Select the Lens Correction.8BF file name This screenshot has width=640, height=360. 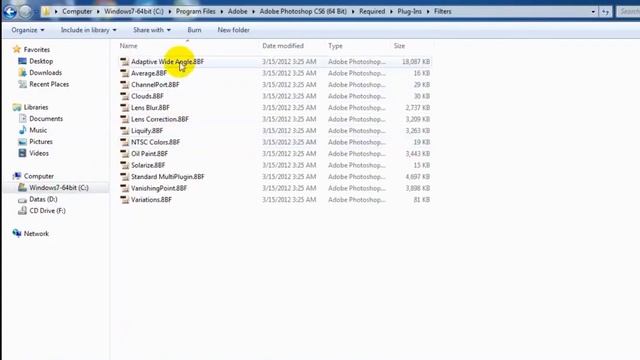[x=160, y=119]
